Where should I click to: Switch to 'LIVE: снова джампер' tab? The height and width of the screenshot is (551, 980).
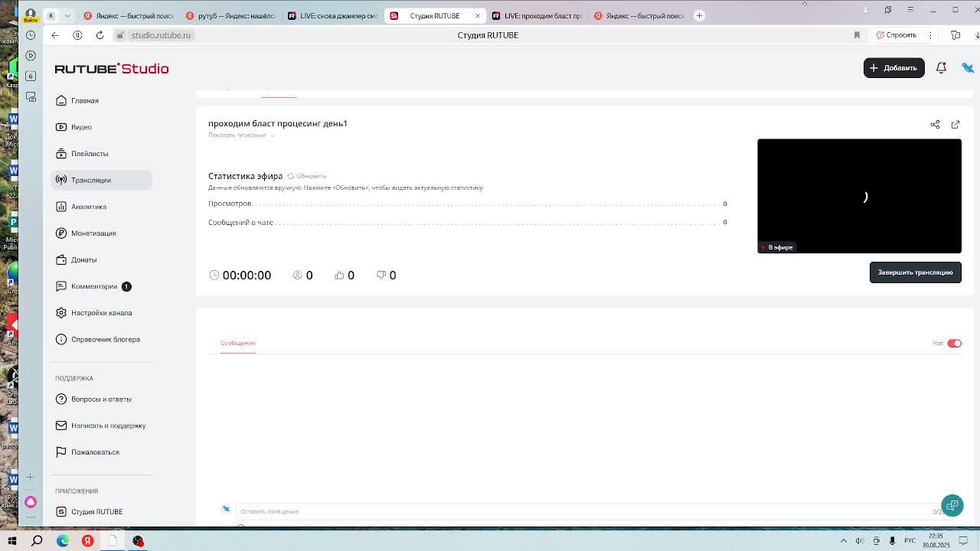[332, 15]
